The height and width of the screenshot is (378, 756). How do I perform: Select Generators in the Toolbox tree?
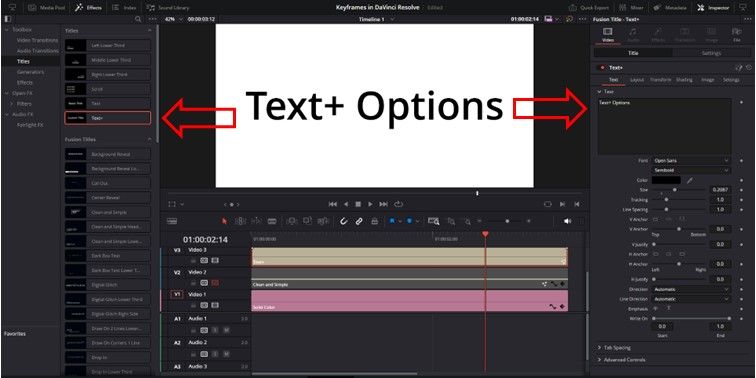click(x=30, y=72)
